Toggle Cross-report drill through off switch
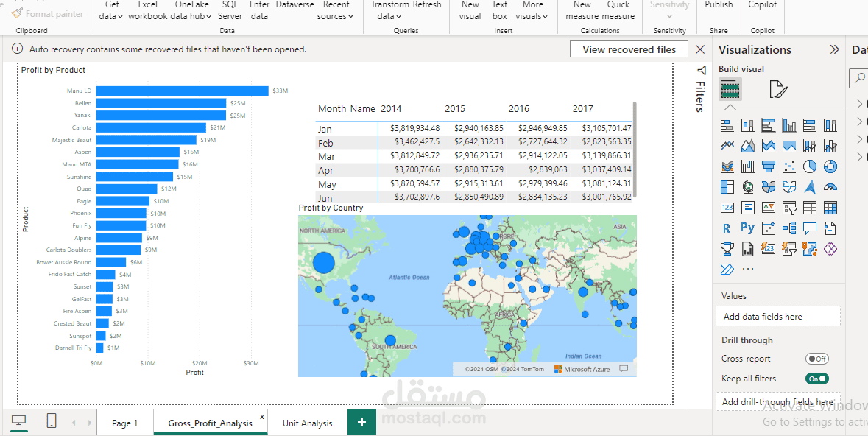The height and width of the screenshot is (436, 868). pos(816,359)
